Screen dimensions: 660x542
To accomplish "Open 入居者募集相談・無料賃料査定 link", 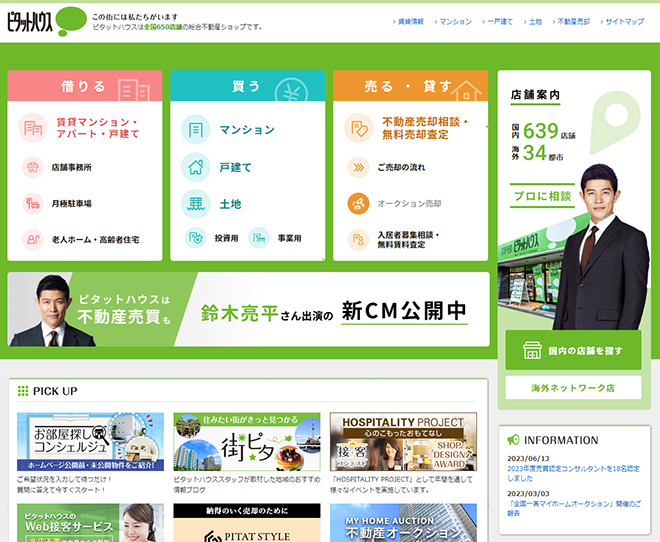I will (x=408, y=240).
